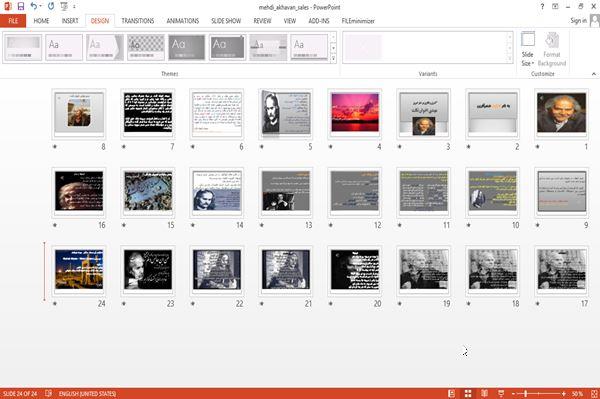Click the transition star under slide 8
600x399 pixels.
(55, 147)
